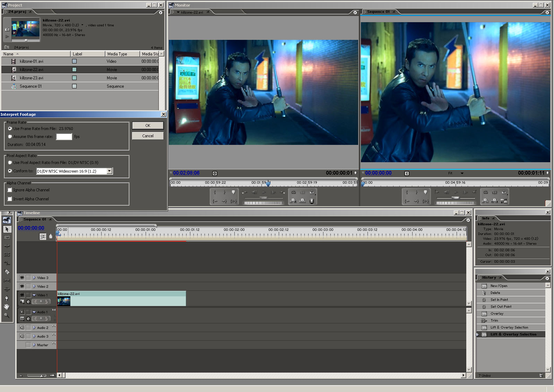Play the Program monitor sequence
Viewport: 554px width, 392px height.
coord(456,192)
